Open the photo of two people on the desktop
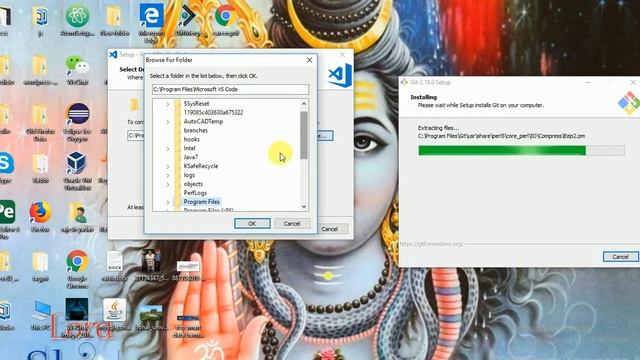 click(151, 261)
